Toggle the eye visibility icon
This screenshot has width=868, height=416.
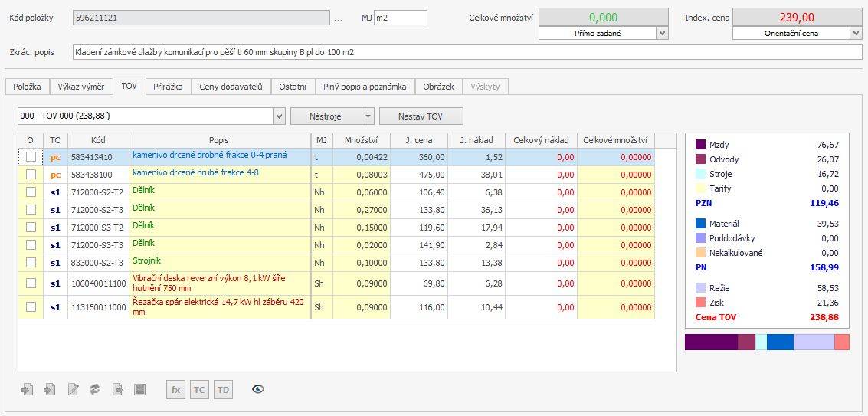pos(258,389)
